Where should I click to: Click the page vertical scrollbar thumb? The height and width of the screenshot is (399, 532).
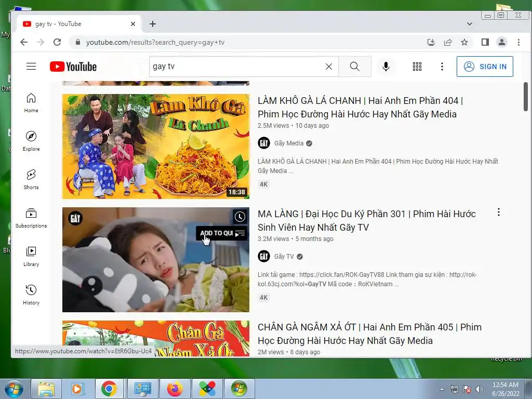[x=526, y=97]
